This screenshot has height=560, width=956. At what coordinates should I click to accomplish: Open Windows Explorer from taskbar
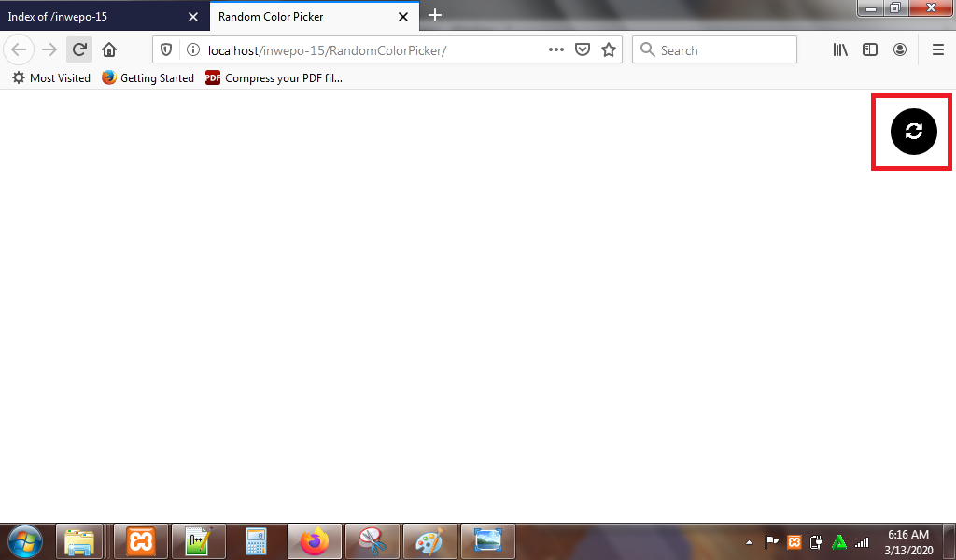click(x=79, y=541)
